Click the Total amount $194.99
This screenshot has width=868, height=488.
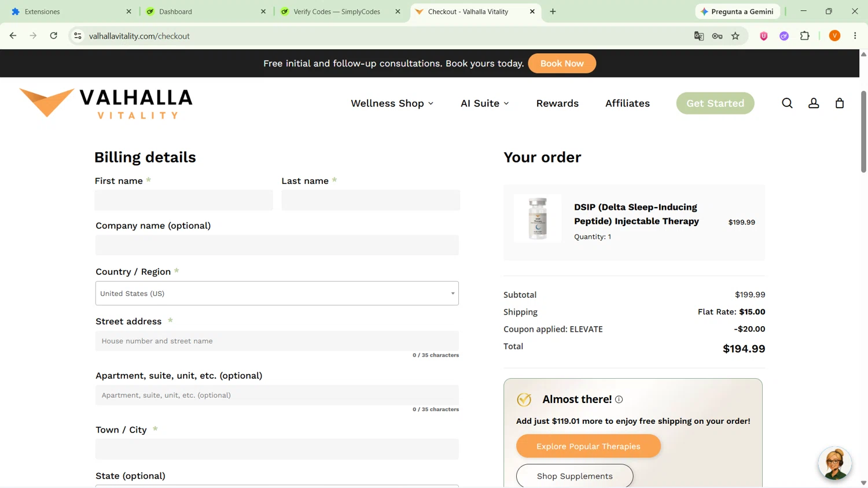tap(744, 349)
